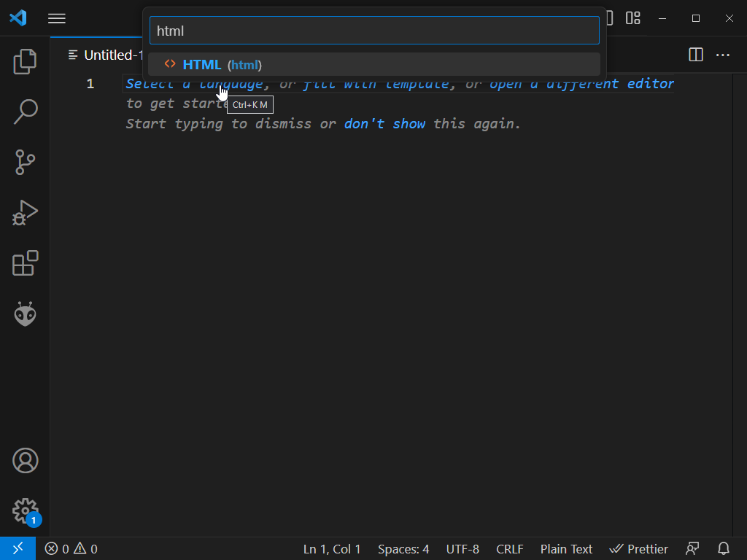747x560 pixels.
Task: Open the Extensions view
Action: point(25,262)
